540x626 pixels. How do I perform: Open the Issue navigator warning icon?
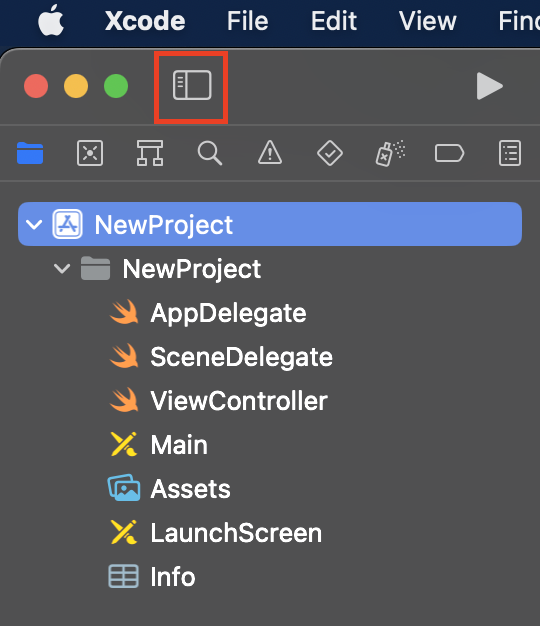click(x=270, y=153)
